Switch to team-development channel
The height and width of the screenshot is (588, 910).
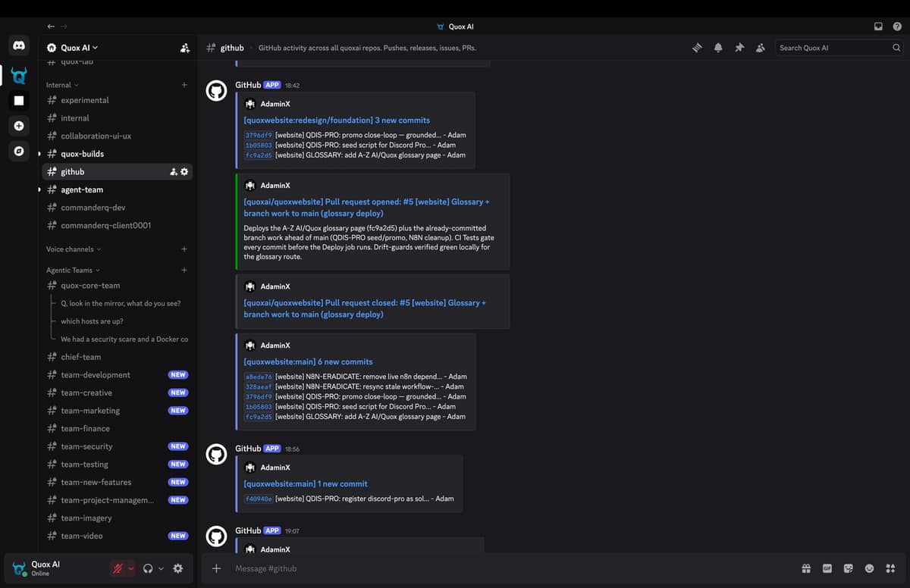(118, 375)
